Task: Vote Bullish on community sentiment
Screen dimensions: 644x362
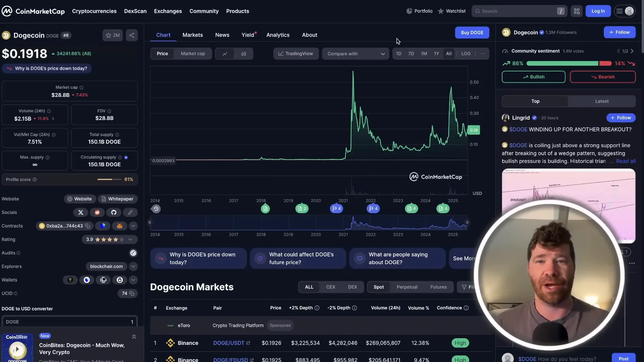Action: tap(533, 77)
